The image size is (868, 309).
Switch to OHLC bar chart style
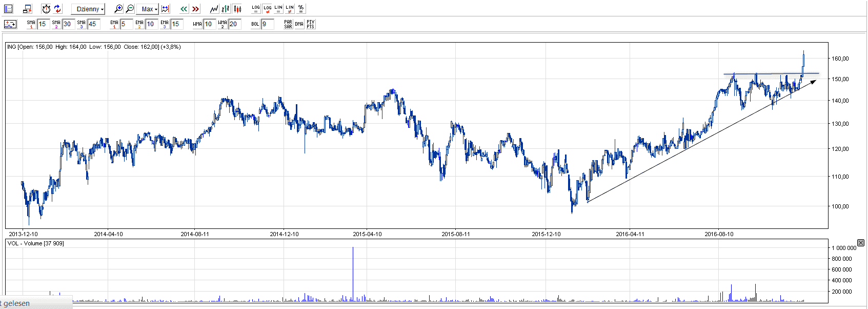pyautogui.click(x=225, y=9)
